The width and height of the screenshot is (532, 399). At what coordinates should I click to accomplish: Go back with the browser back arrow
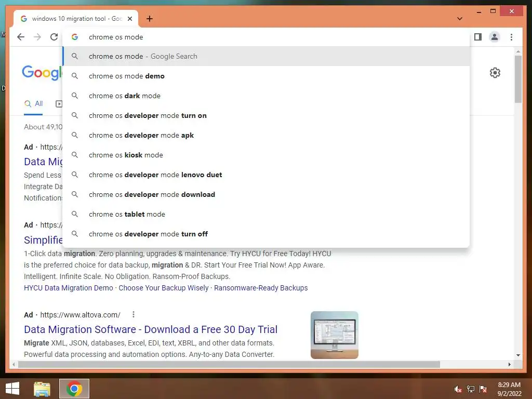(x=21, y=37)
